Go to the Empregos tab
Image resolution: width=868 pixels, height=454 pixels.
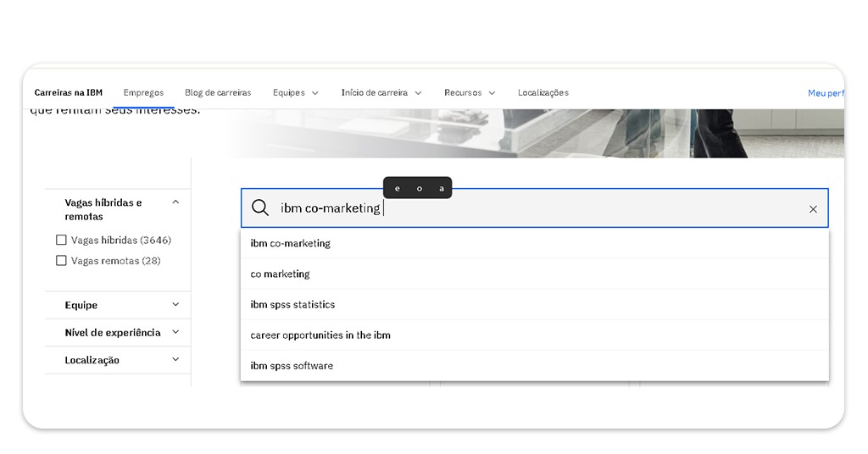coord(143,93)
